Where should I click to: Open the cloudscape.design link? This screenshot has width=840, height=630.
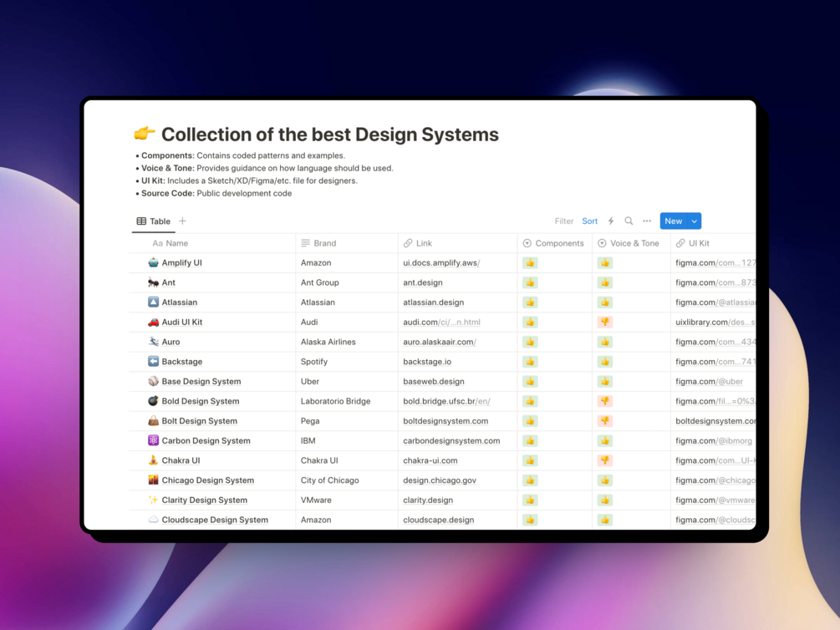pyautogui.click(x=438, y=519)
